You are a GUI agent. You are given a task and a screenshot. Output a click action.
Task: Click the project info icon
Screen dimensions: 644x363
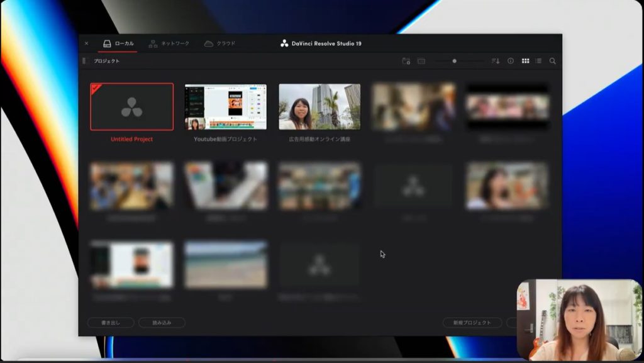[511, 61]
